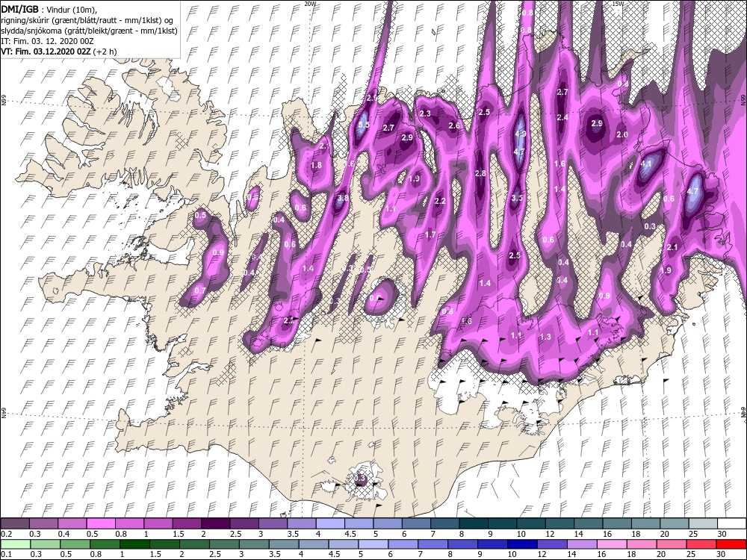
Task: Click the 2.0 precipitation value label
Action: click(622, 134)
